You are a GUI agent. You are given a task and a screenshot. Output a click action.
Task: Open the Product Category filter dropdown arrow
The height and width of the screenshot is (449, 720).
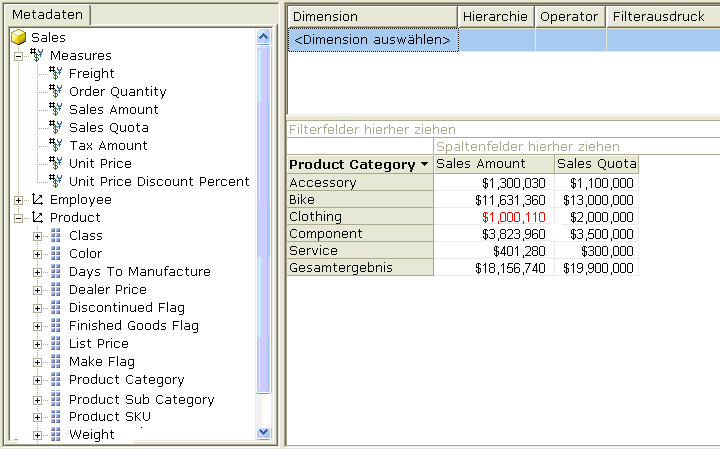[425, 164]
